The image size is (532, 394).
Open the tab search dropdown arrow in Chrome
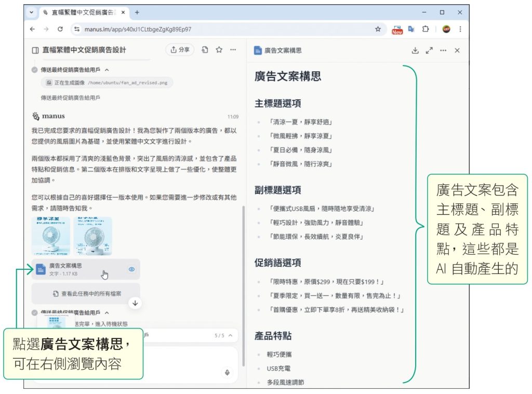[x=32, y=12]
